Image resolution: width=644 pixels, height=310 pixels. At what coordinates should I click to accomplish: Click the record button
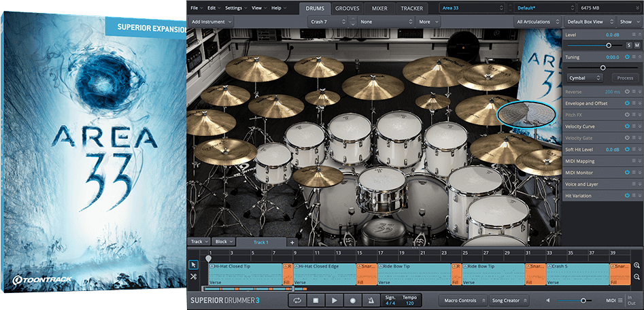[x=352, y=300]
